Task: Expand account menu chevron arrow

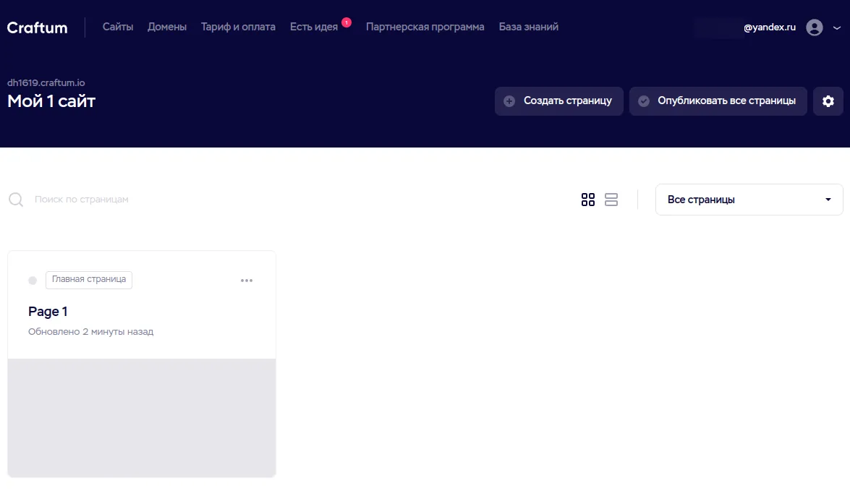Action: (x=837, y=27)
